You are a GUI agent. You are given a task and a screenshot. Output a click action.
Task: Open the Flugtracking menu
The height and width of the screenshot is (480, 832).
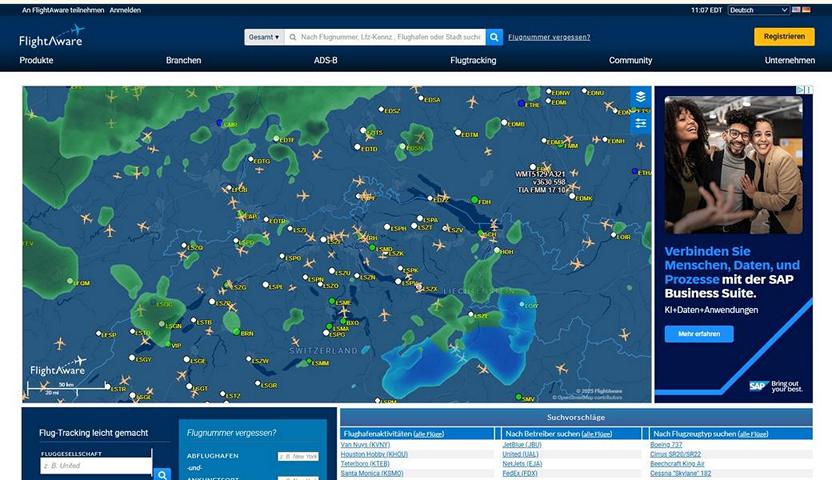[x=473, y=61]
